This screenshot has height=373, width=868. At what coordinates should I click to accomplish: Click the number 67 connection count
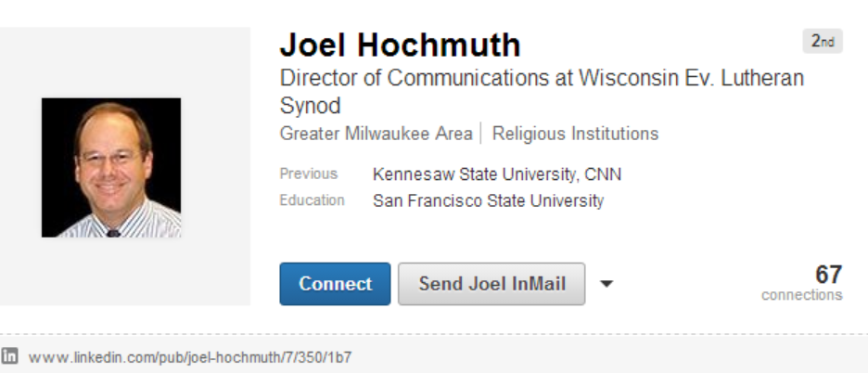point(828,275)
